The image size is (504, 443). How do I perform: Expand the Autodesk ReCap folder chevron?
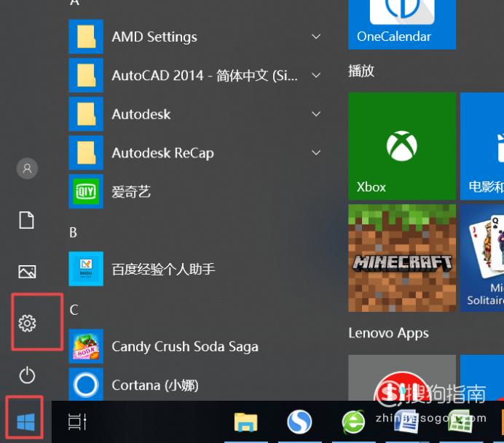pyautogui.click(x=316, y=153)
